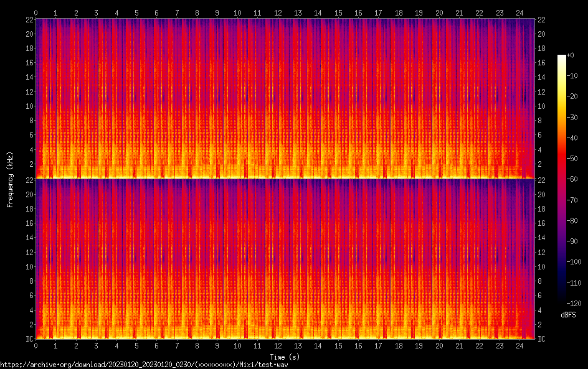Click the "Time (s)" axis label
Image resolution: width=588 pixels, height=369 pixels.
[x=286, y=357]
